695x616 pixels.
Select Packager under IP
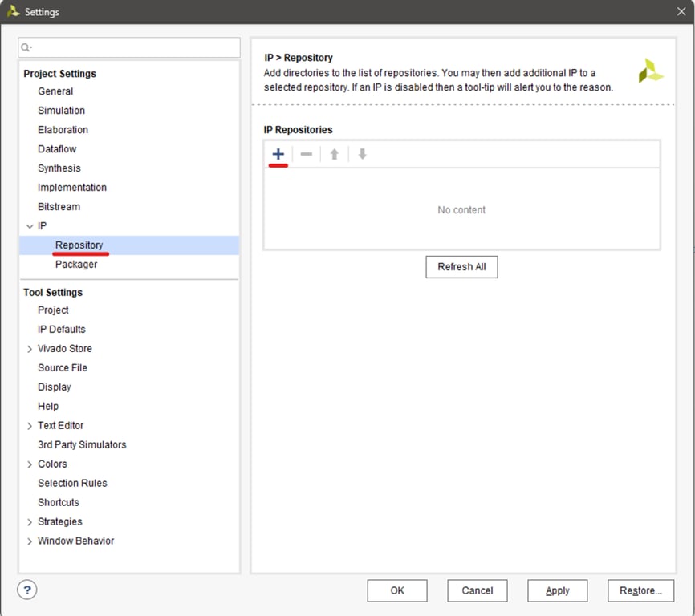76,265
